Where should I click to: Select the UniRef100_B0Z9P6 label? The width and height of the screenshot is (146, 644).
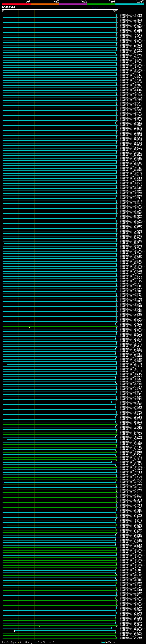[x=131, y=32]
